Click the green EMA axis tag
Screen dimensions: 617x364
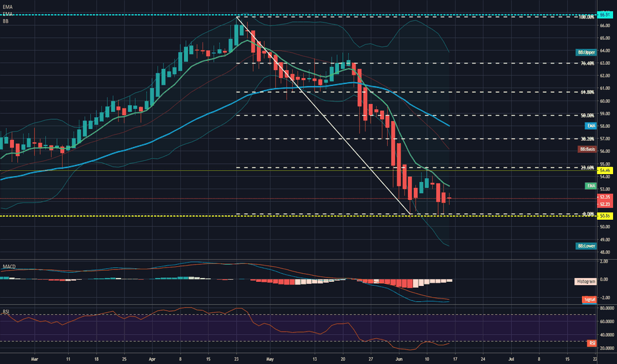click(591, 186)
